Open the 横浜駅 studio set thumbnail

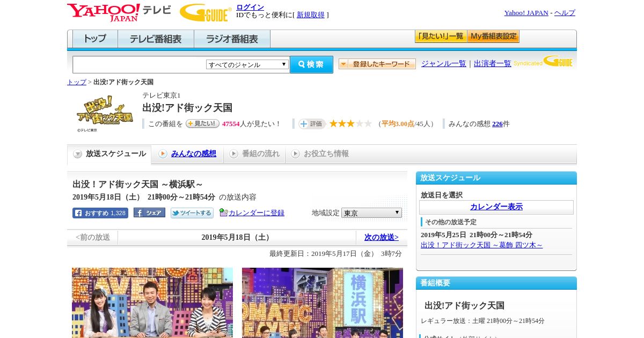323,303
